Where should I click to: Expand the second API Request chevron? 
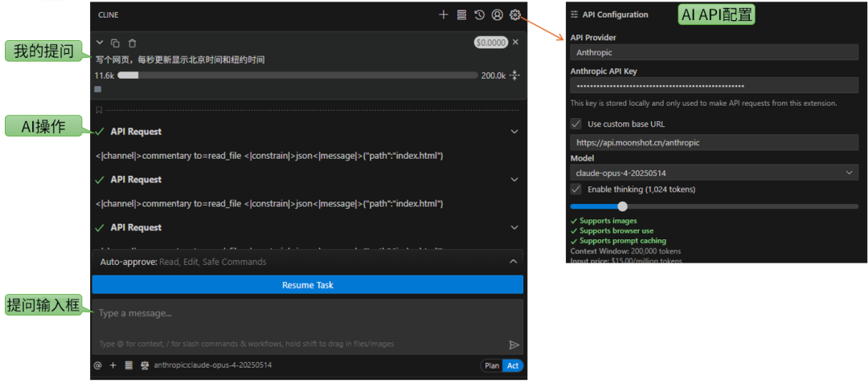tap(514, 180)
